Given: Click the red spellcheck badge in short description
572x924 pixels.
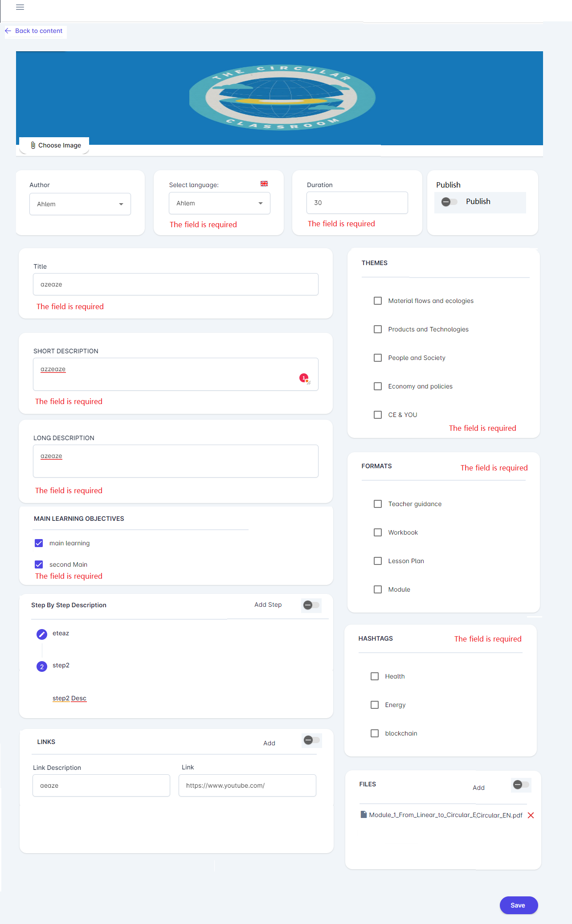Looking at the screenshot, I should [x=304, y=378].
